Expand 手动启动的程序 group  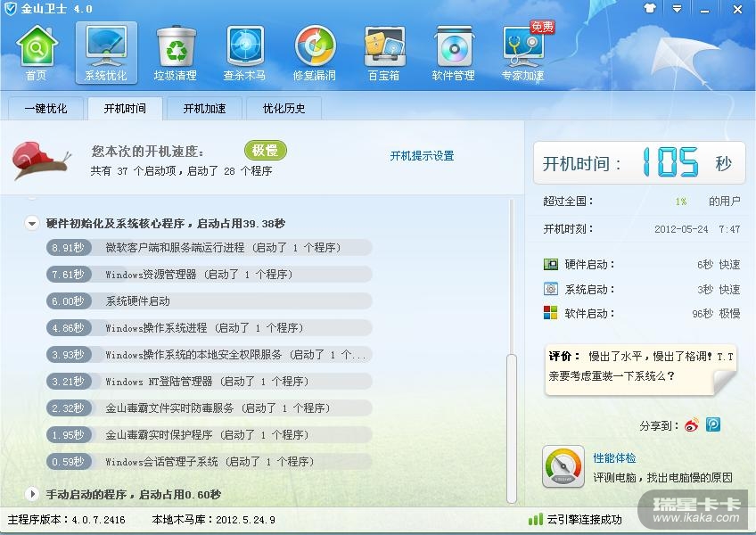tap(32, 494)
